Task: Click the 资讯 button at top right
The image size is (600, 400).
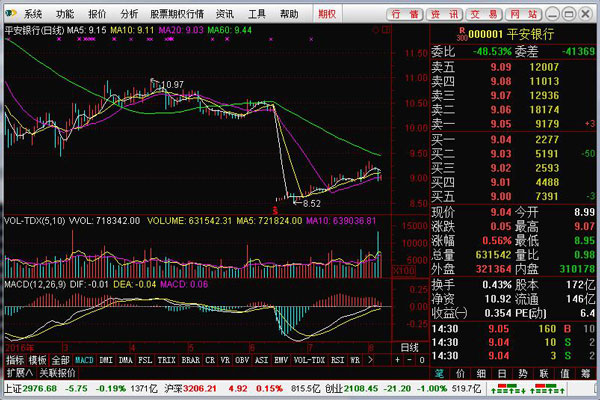Action: click(x=445, y=15)
